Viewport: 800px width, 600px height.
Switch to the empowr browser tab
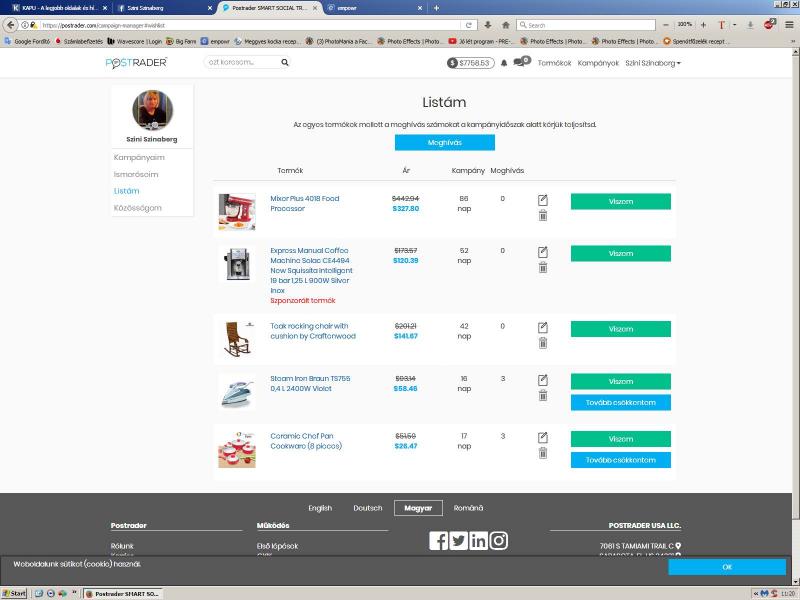374,8
